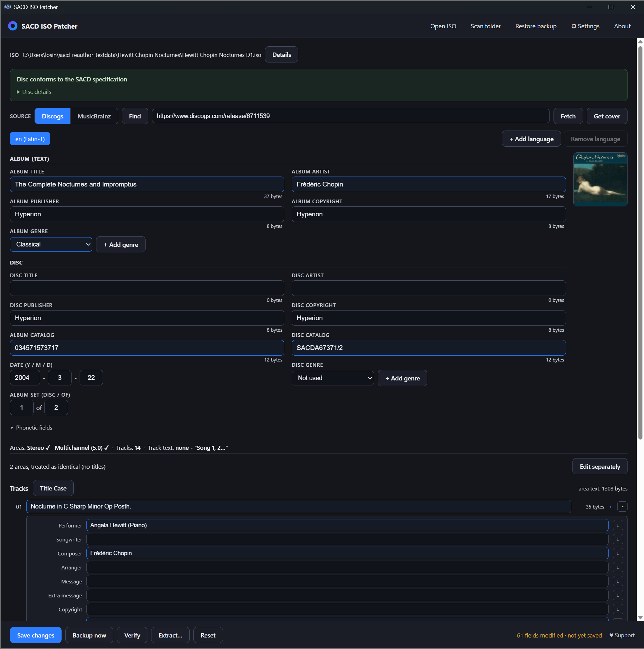Click + Add genre beside Album Genre
The height and width of the screenshot is (649, 644).
click(x=121, y=245)
